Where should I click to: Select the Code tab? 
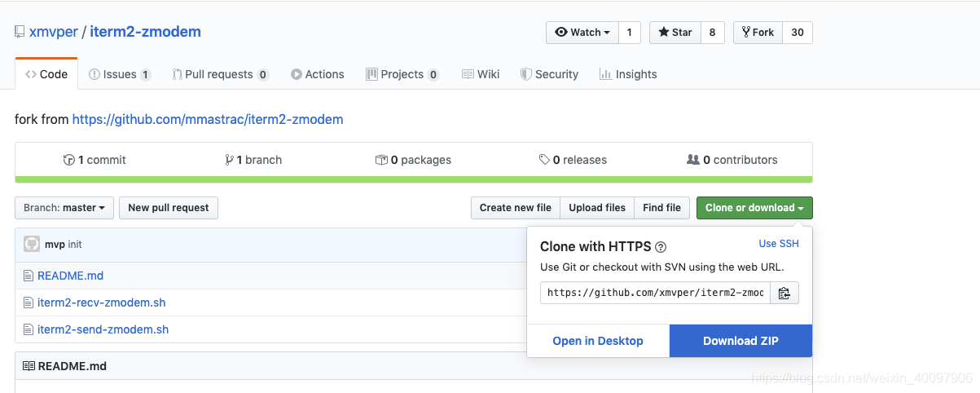(46, 74)
